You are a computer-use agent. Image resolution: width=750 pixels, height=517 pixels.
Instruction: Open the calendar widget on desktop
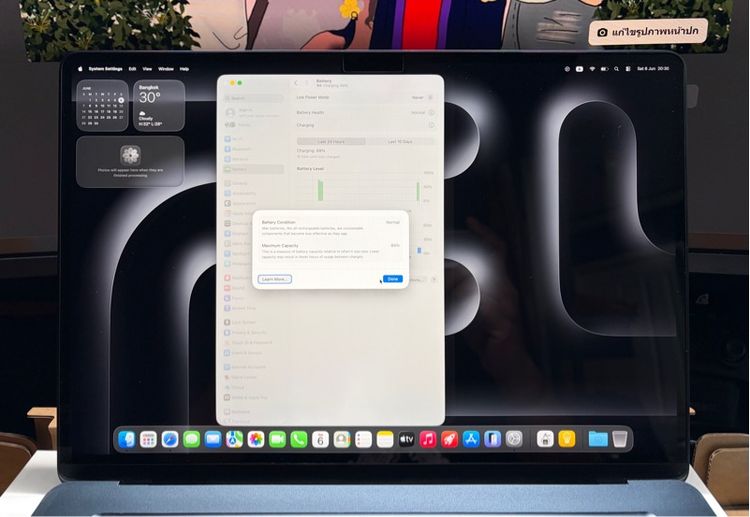102,106
